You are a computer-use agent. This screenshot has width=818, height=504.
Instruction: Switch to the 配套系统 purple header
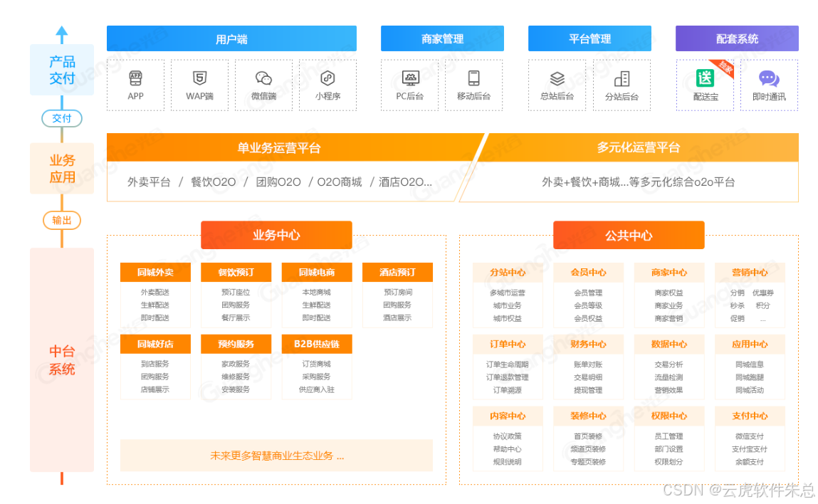[737, 39]
